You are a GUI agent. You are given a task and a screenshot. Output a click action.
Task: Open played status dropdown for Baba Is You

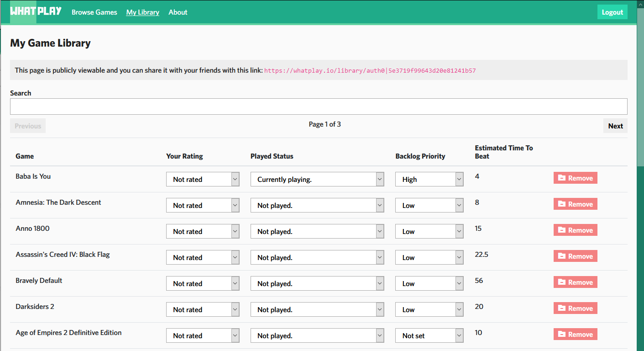[317, 180]
